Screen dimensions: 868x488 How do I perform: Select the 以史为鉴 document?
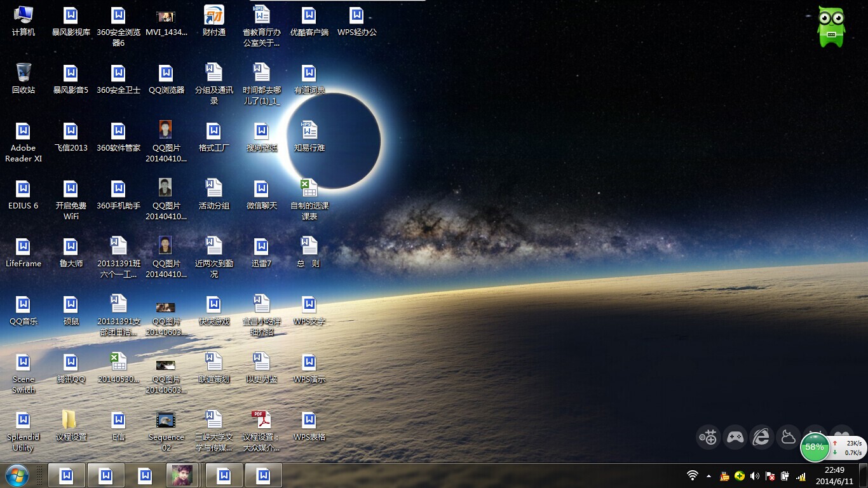pyautogui.click(x=262, y=368)
